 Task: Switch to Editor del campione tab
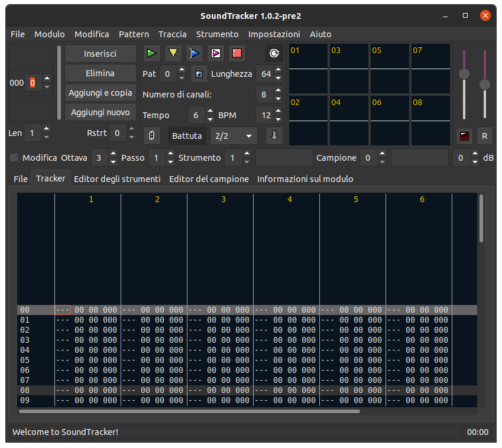pyautogui.click(x=209, y=179)
